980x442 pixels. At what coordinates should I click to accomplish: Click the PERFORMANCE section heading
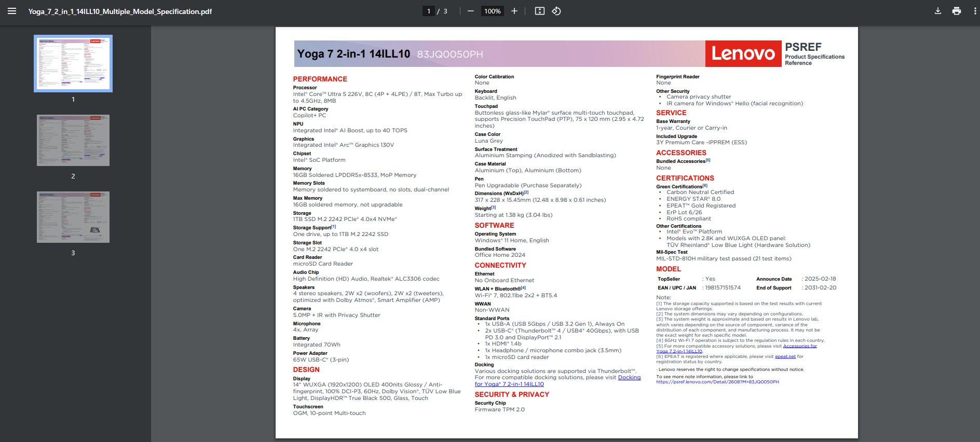(x=320, y=79)
